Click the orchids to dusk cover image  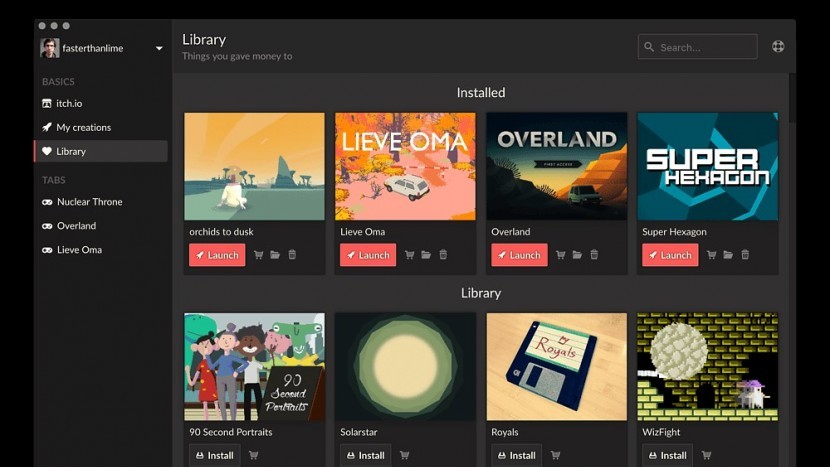[255, 166]
